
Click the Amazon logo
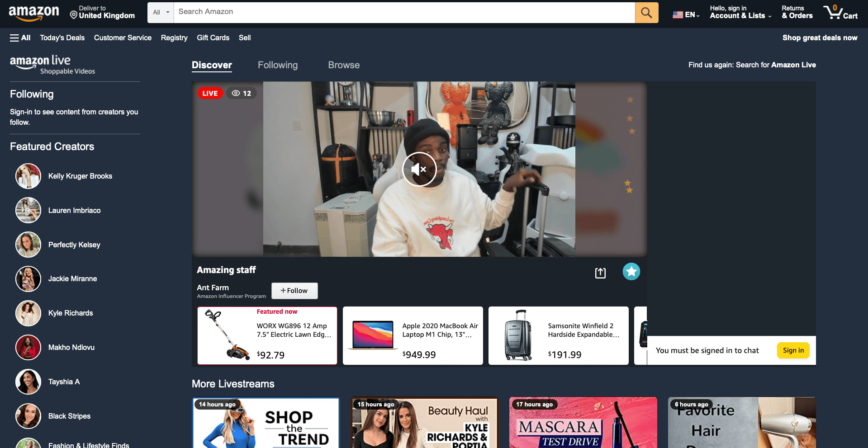[34, 13]
